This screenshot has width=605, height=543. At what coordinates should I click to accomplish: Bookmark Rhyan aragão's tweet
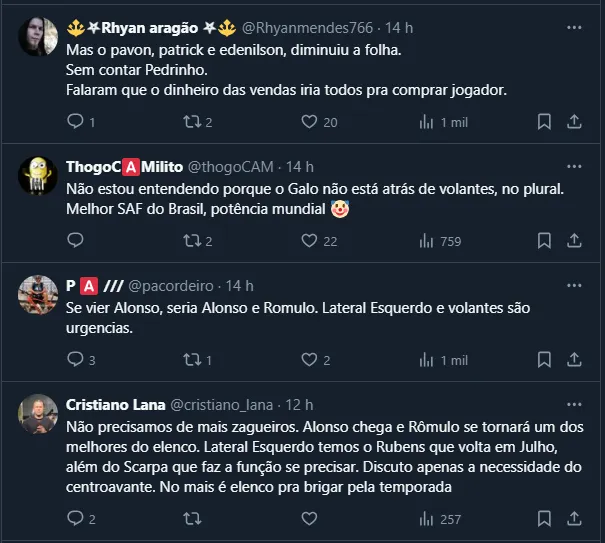coord(544,121)
